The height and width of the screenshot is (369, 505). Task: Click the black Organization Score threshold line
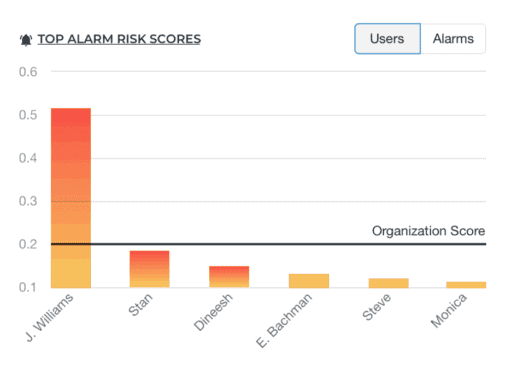[x=268, y=244]
